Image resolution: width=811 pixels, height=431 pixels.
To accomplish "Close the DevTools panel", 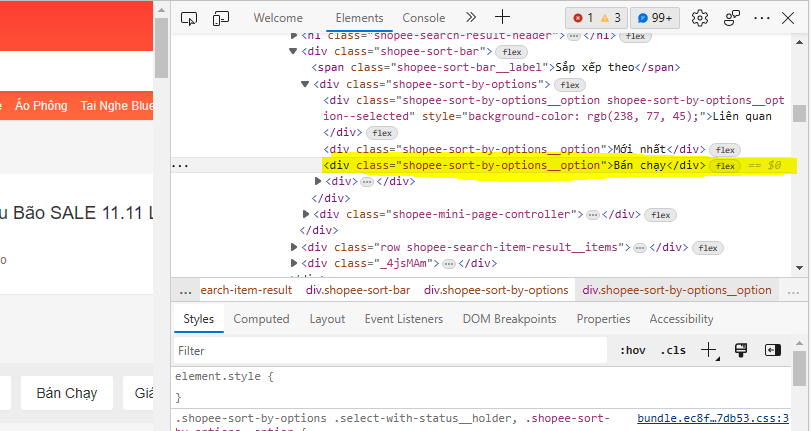I will point(788,18).
